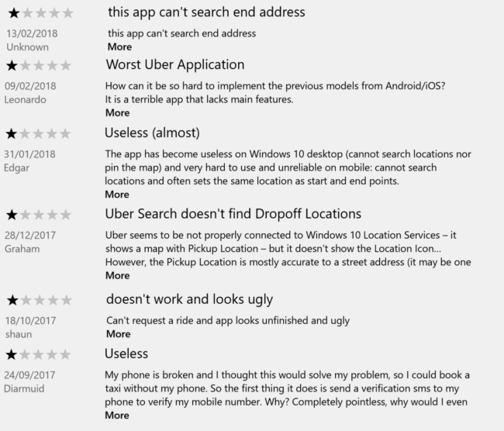Click the last empty star on Diarmuid's review
This screenshot has height=431, width=504.
pyautogui.click(x=65, y=355)
